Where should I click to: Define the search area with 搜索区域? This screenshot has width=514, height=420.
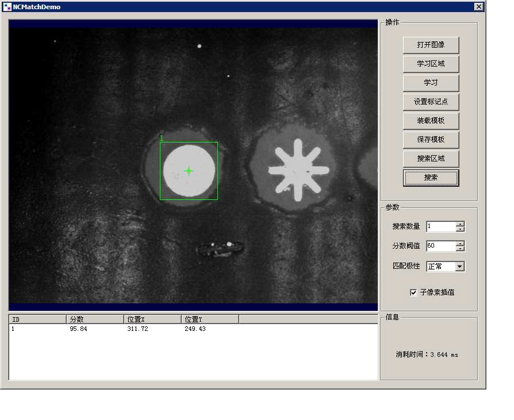[x=431, y=159]
